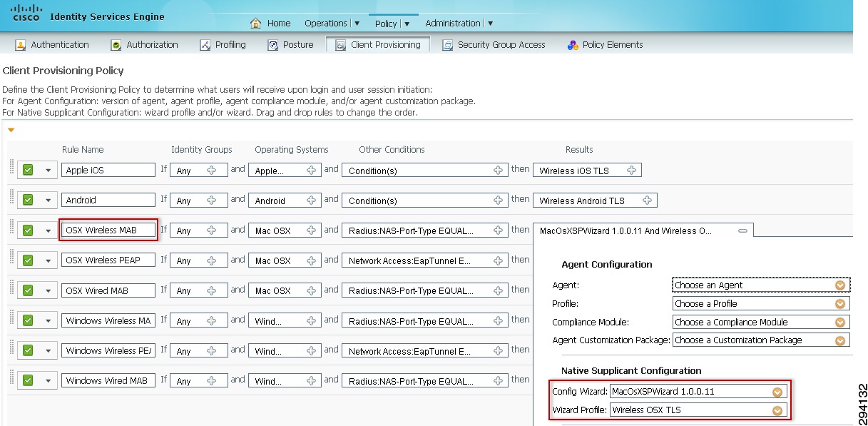Click plus icon in OSX Wired MAB Identity Groups
Screen dimensions: 868x426
[212, 290]
